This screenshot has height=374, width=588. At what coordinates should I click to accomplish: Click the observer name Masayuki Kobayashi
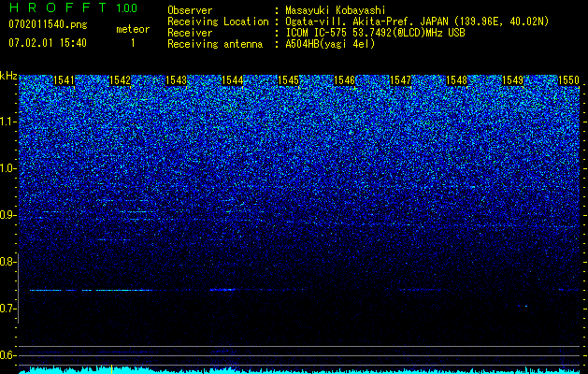pos(335,10)
